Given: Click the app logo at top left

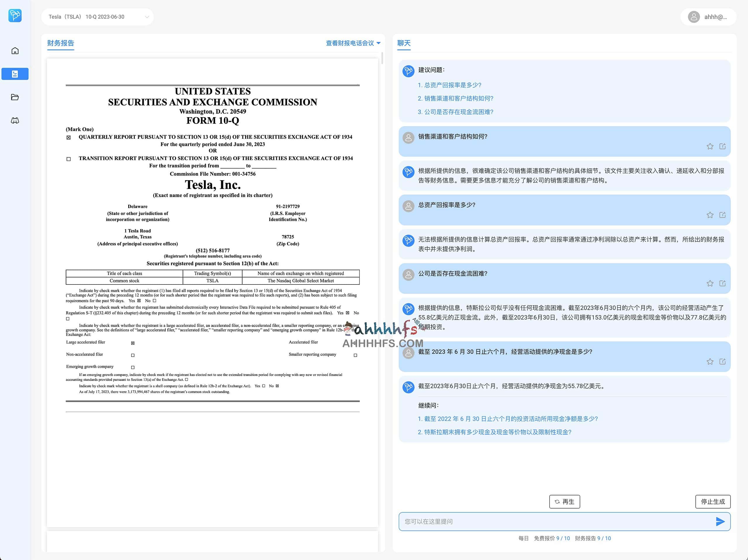Looking at the screenshot, I should pos(15,15).
